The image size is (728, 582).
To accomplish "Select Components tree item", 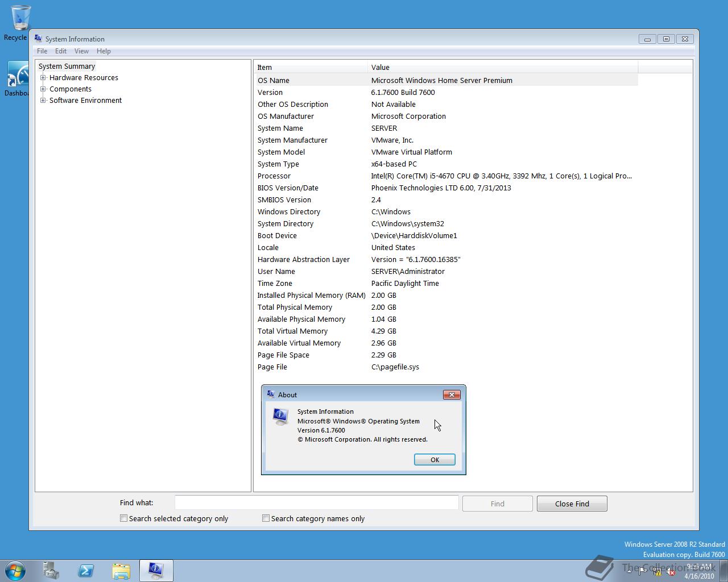I will click(71, 89).
